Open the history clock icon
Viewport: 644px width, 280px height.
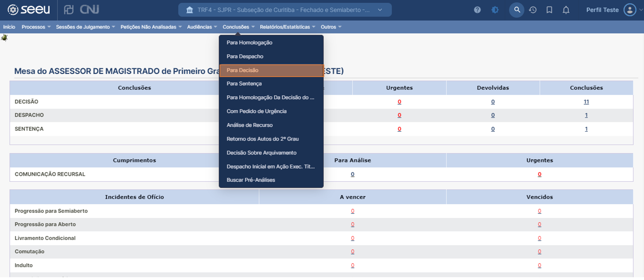coord(533,10)
